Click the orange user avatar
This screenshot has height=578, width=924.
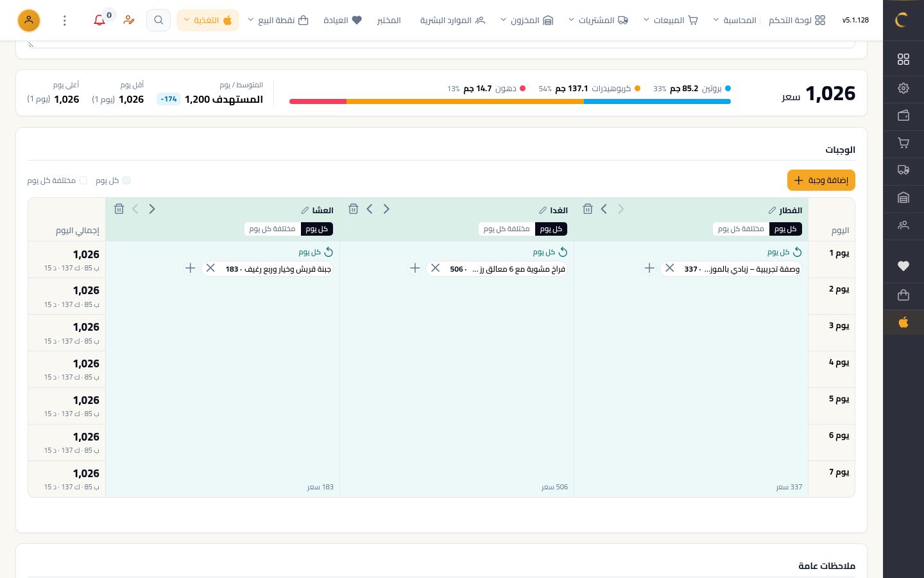coord(29,21)
